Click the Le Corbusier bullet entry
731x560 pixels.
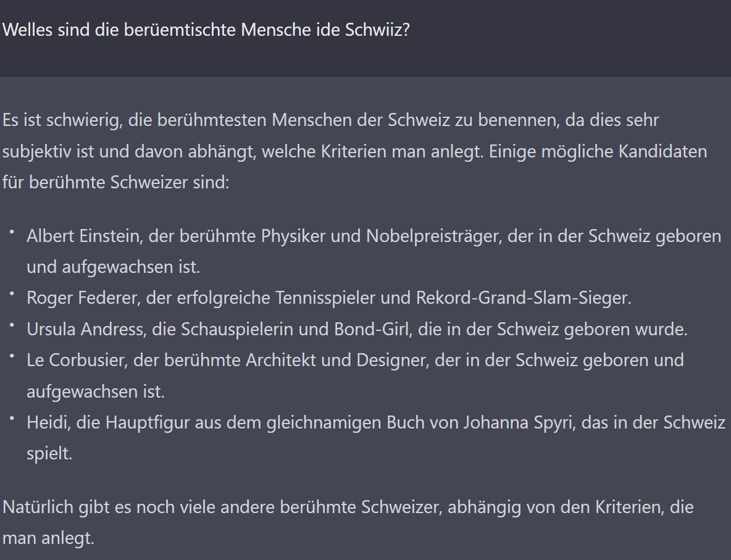(x=355, y=375)
